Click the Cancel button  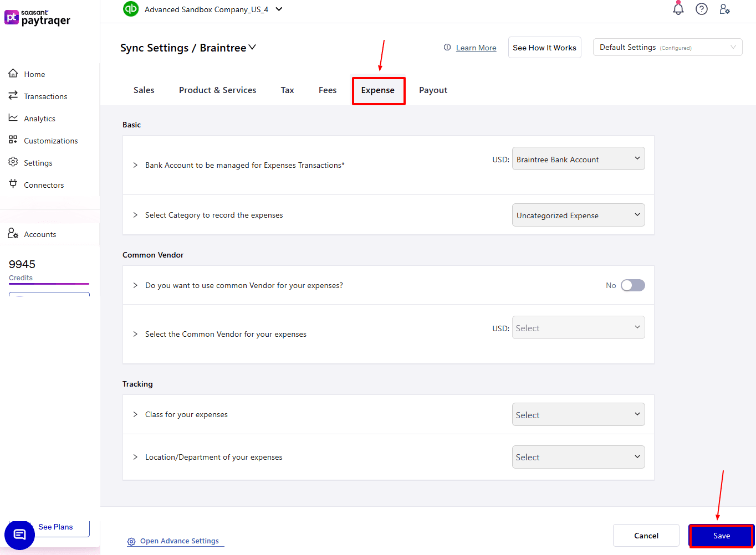point(646,536)
